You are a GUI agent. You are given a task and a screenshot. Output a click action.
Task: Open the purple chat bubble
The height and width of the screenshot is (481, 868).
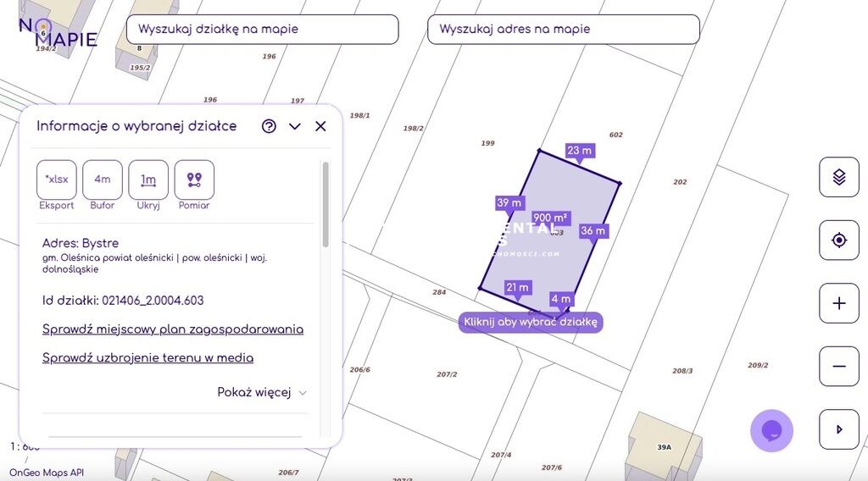pyautogui.click(x=771, y=431)
